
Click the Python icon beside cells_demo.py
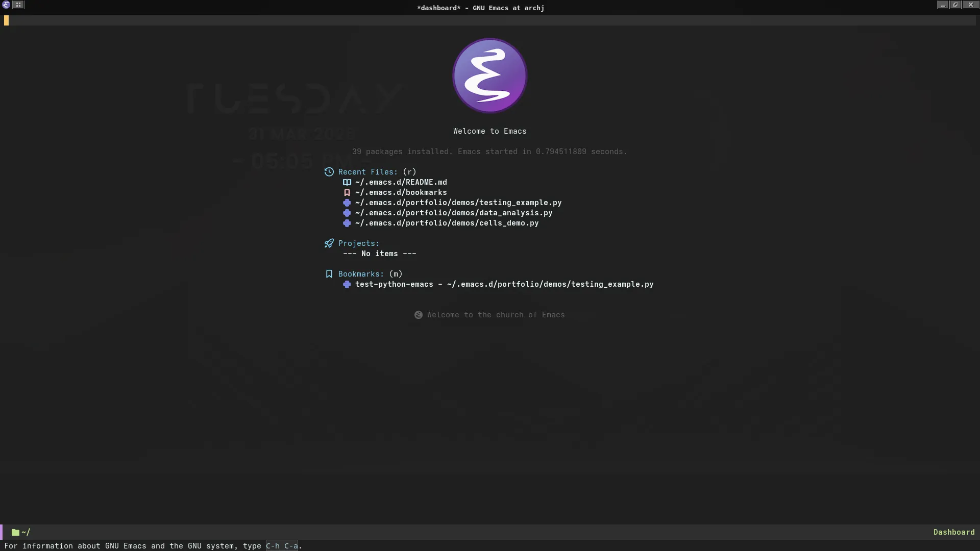[347, 223]
